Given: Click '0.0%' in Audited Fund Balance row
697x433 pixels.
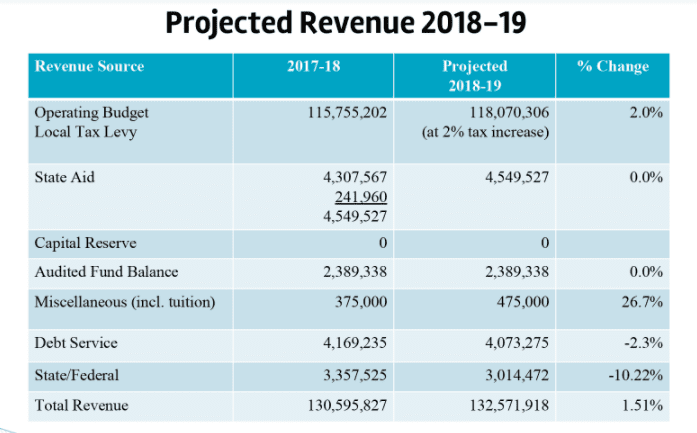Looking at the screenshot, I should pyautogui.click(x=646, y=272).
